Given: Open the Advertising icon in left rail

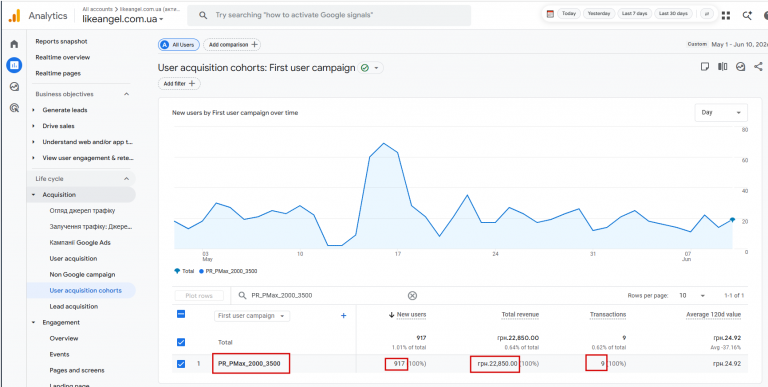Looking at the screenshot, I should click(14, 108).
